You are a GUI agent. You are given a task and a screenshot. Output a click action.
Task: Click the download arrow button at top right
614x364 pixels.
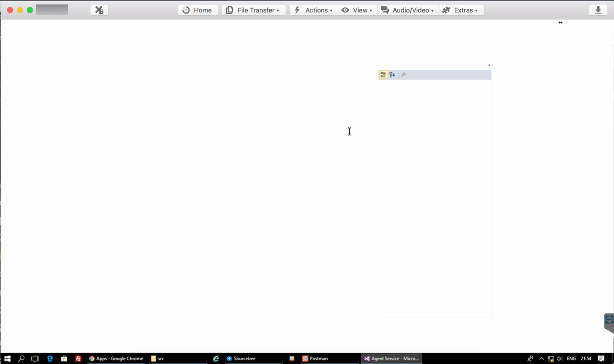[598, 10]
